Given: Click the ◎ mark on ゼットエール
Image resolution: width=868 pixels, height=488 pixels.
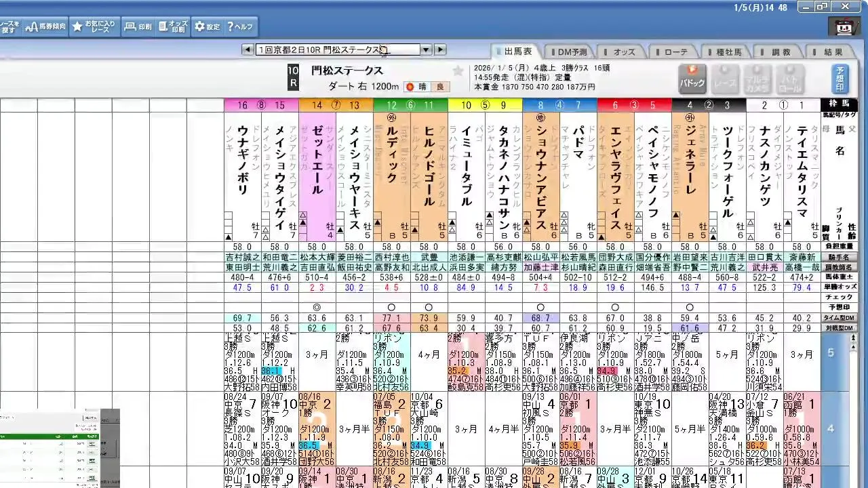Looking at the screenshot, I should click(317, 308).
